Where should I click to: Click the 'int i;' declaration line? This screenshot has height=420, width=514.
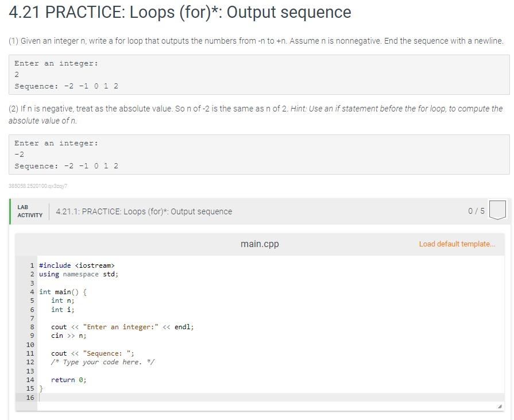pyautogui.click(x=63, y=310)
